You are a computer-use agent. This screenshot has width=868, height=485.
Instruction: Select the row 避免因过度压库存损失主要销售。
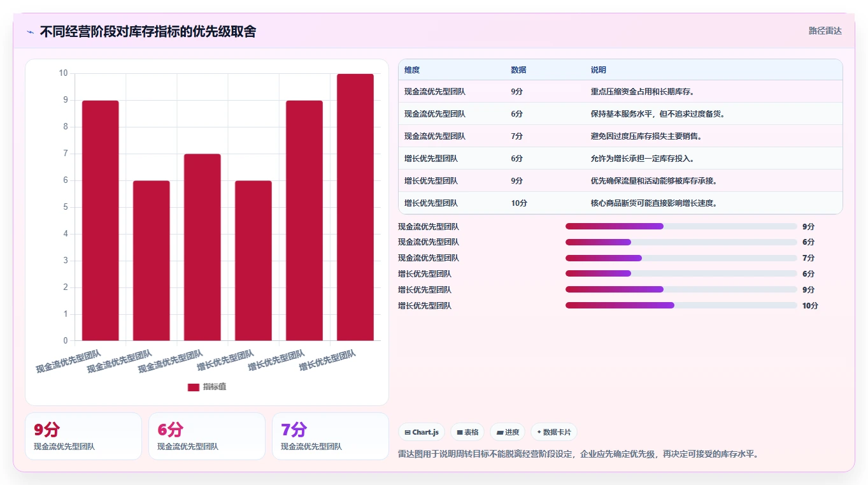[x=620, y=136]
